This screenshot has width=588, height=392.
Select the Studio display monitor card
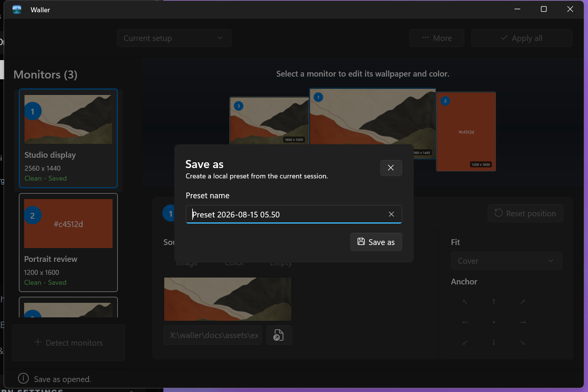pos(68,139)
